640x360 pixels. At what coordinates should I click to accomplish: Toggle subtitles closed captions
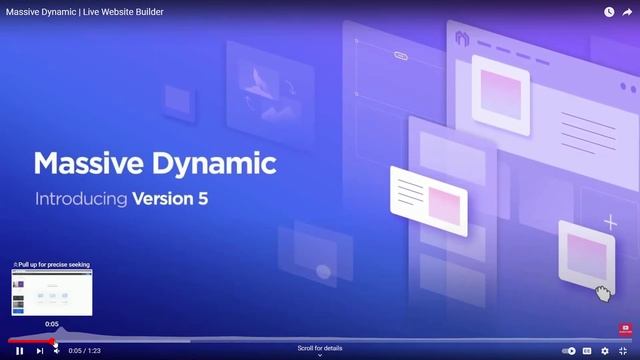pos(587,351)
